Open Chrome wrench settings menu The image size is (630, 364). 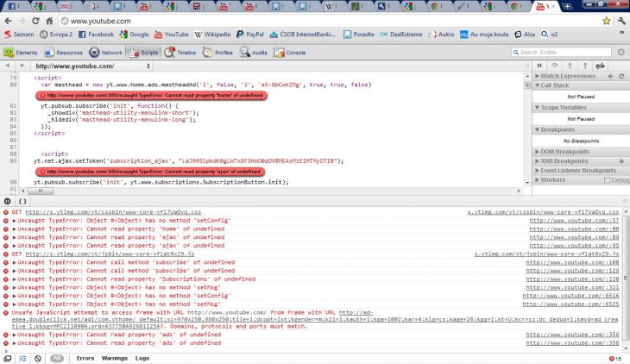[x=621, y=21]
